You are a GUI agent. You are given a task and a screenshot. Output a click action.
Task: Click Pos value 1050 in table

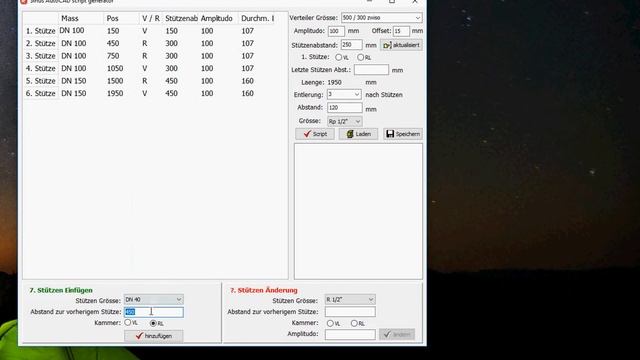click(115, 69)
